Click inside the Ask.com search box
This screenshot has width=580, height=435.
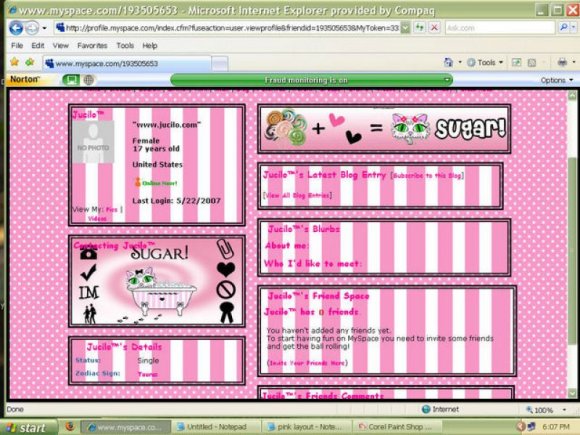pos(499,27)
